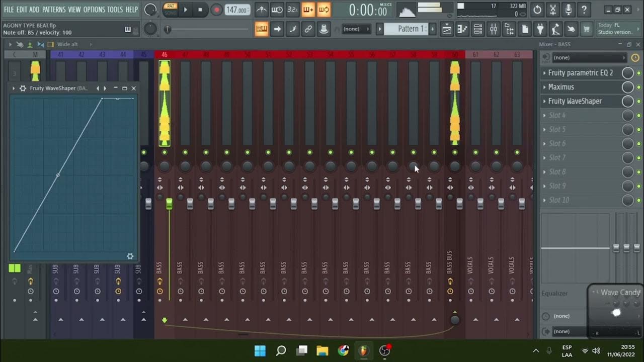Click the step-edit arrow icon
644x362 pixels.
click(277, 29)
